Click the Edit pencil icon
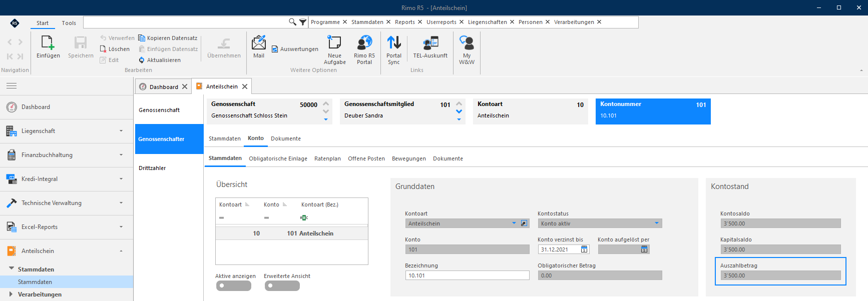The image size is (868, 301). (103, 60)
